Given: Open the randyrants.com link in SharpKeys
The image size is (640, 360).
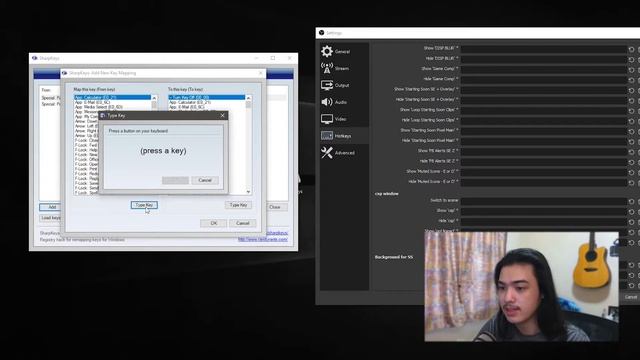Looking at the screenshot, I should 262,240.
